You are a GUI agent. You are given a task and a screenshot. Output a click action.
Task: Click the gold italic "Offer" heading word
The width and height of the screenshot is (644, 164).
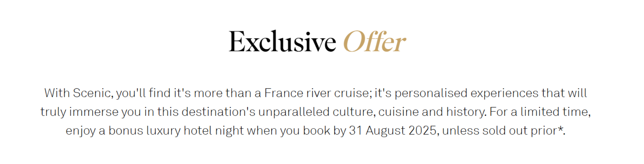coord(375,42)
